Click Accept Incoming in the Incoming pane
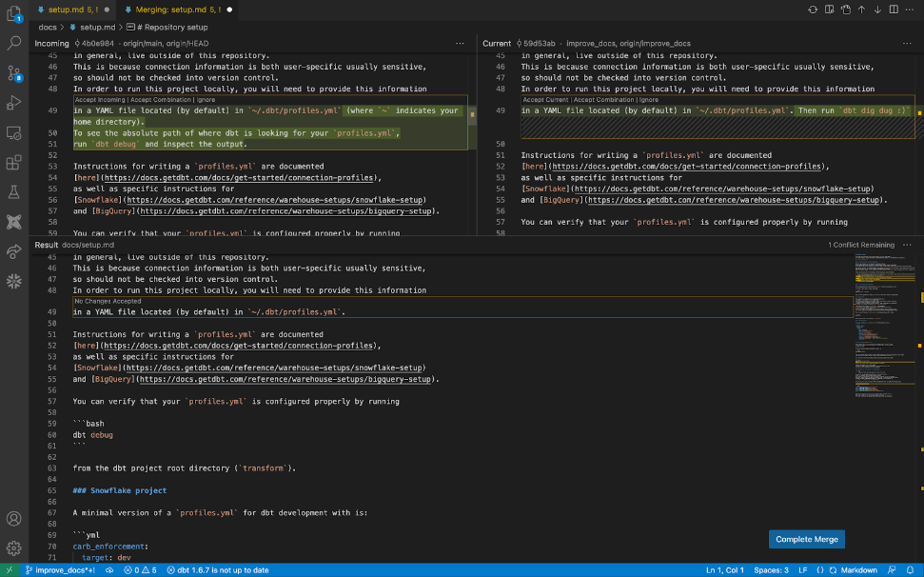This screenshot has width=924, height=577. 100,100
